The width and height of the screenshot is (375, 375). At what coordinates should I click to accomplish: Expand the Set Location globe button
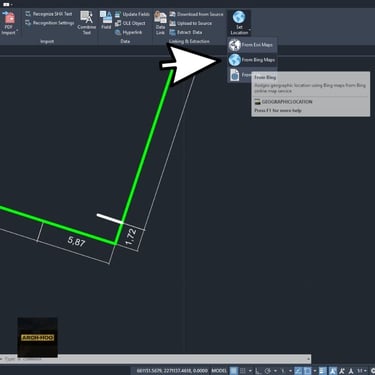239,23
